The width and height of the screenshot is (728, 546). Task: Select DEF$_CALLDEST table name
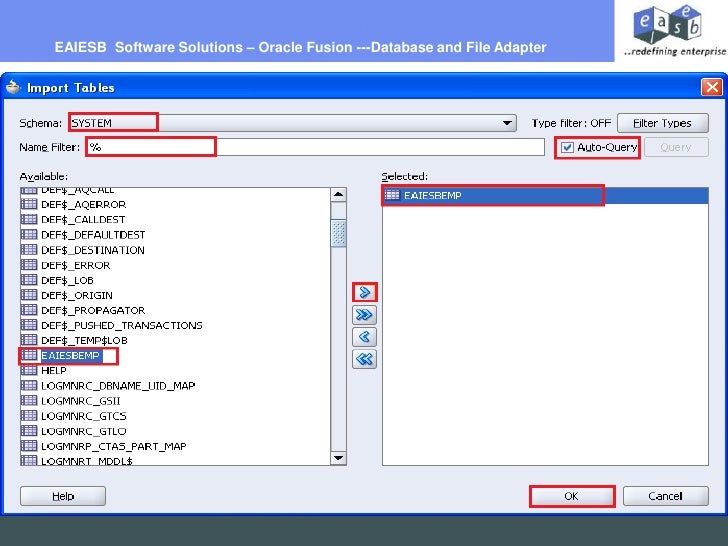coord(83,219)
